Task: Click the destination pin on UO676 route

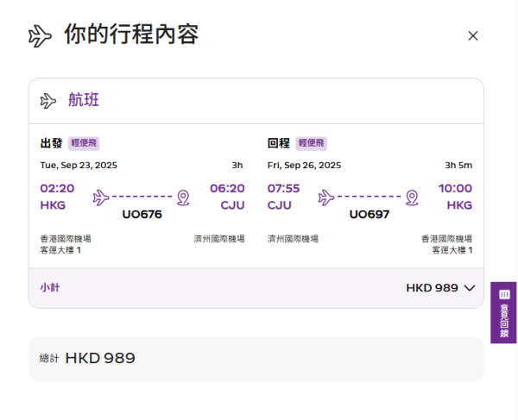Action: pos(183,197)
